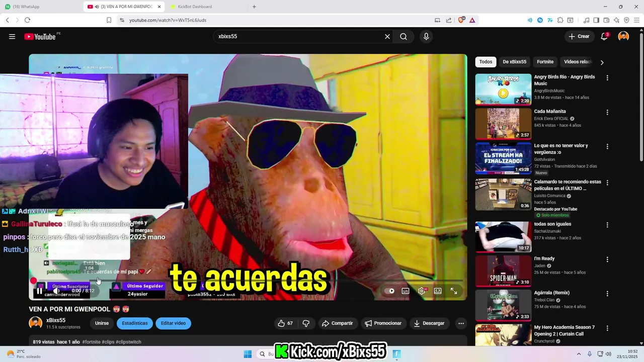Show more filter chips with the arrow

pyautogui.click(x=602, y=62)
